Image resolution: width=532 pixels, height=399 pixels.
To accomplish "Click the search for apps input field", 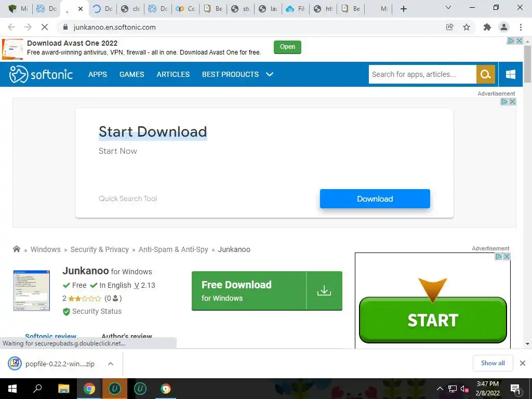I will (x=422, y=74).
